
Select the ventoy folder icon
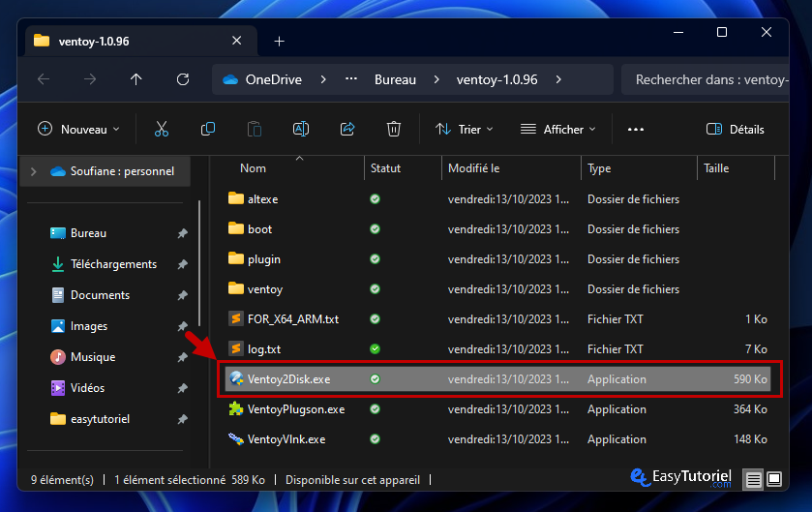tap(236, 288)
